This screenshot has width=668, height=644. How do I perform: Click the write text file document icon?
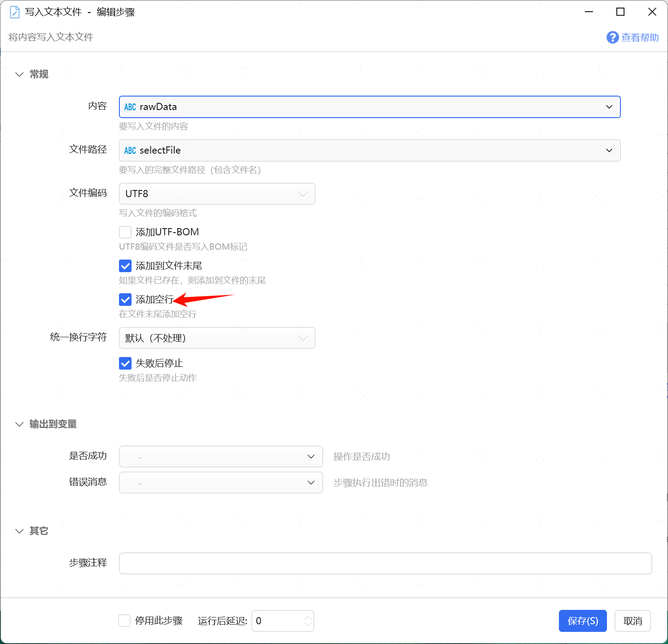(14, 12)
